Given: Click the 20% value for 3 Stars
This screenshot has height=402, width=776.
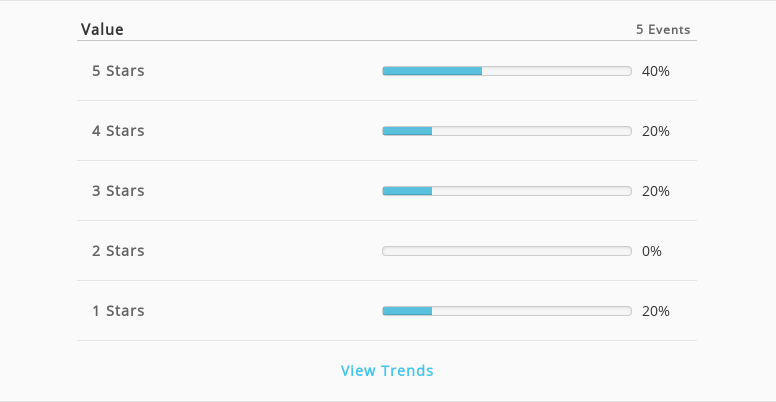Looking at the screenshot, I should tap(656, 191).
